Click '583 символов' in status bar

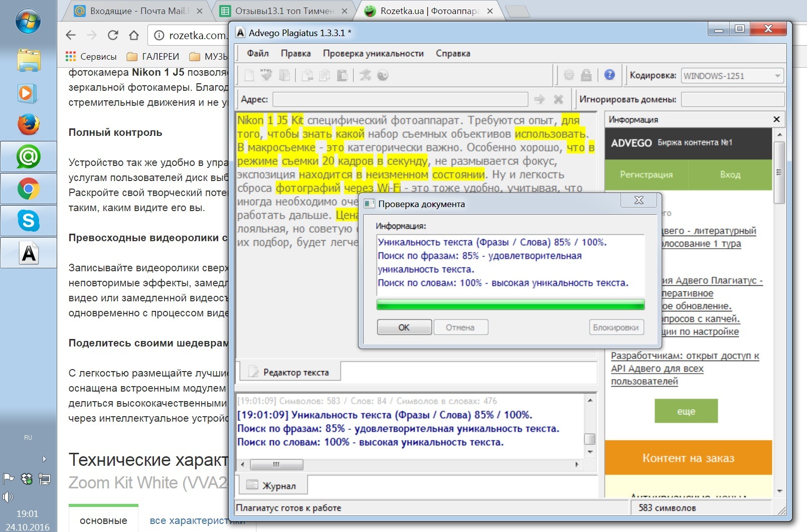(667, 507)
